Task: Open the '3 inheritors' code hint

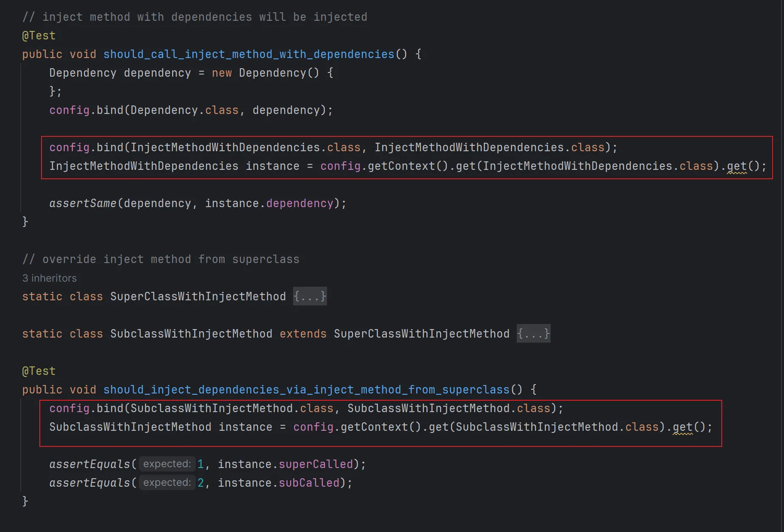Action: click(50, 278)
